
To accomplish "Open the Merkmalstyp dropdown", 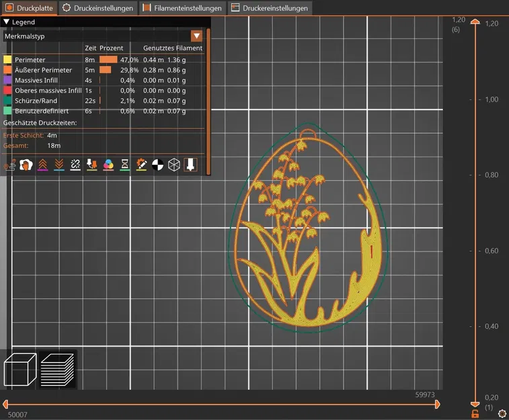I will 196,36.
